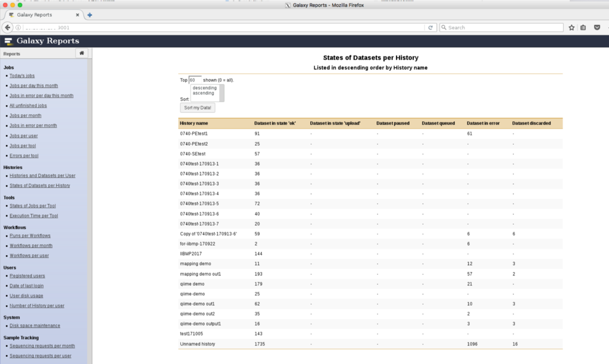Screen dimensions: 609x364
Task: Open Jobs per day this month
Action: pyautogui.click(x=34, y=86)
